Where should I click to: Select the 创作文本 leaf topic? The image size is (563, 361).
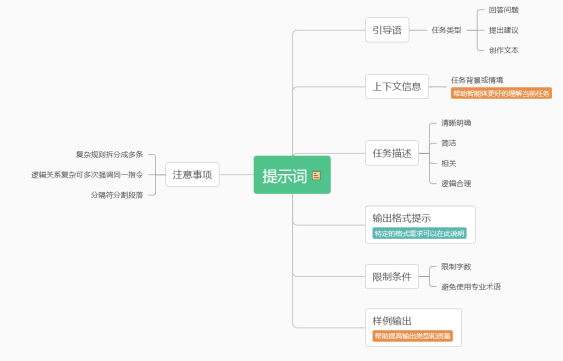(x=504, y=50)
